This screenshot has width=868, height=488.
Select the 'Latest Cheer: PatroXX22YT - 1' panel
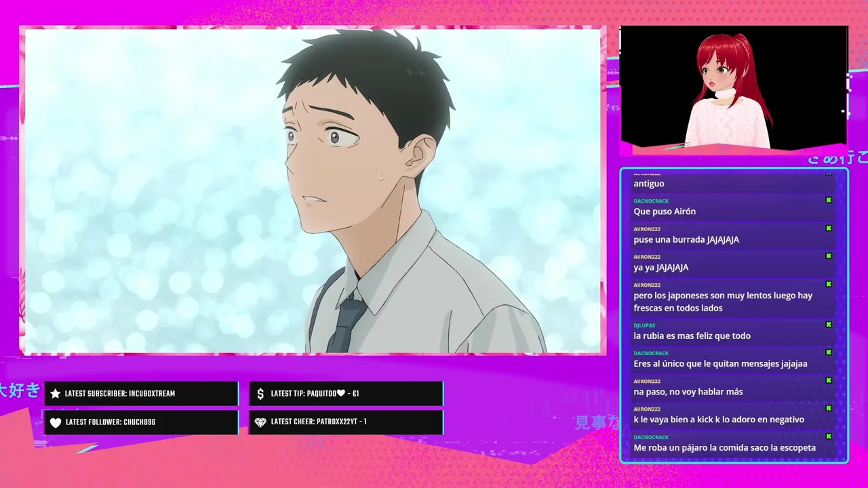[x=347, y=422]
